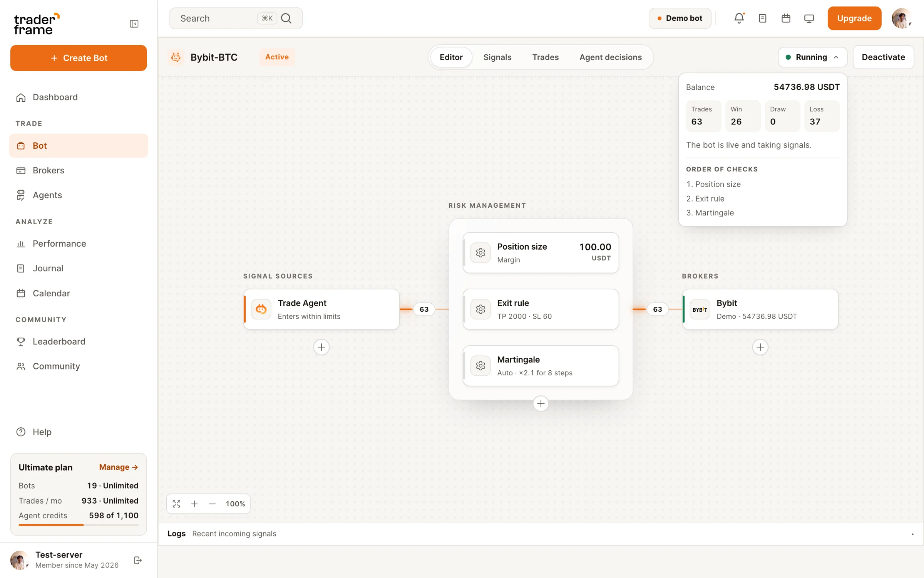This screenshot has height=578, width=924.
Task: Click the Draw 0 stat tile
Action: coord(782,116)
